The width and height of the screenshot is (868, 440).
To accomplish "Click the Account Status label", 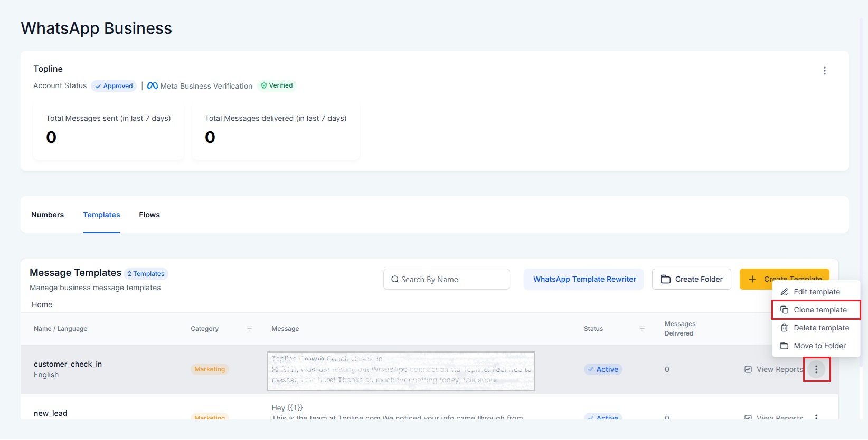I will tap(60, 85).
